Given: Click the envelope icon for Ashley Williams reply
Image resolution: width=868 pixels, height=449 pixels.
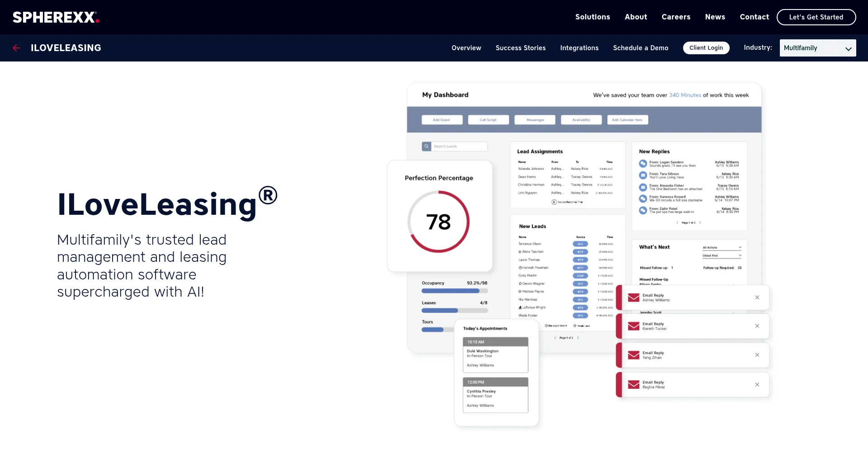Looking at the screenshot, I should pyautogui.click(x=634, y=298).
